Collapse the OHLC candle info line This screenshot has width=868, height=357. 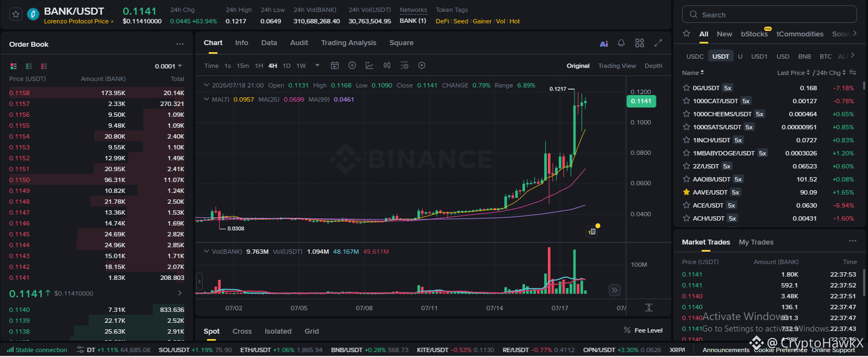pyautogui.click(x=207, y=85)
